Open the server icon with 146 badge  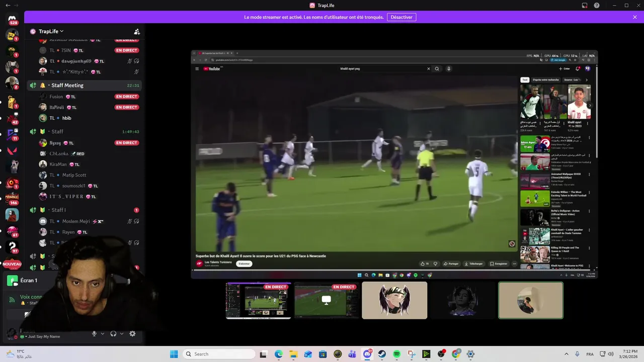tap(12, 198)
